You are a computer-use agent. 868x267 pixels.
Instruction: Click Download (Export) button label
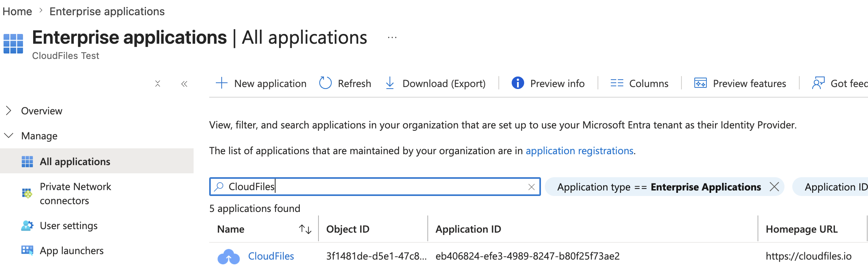[444, 84]
